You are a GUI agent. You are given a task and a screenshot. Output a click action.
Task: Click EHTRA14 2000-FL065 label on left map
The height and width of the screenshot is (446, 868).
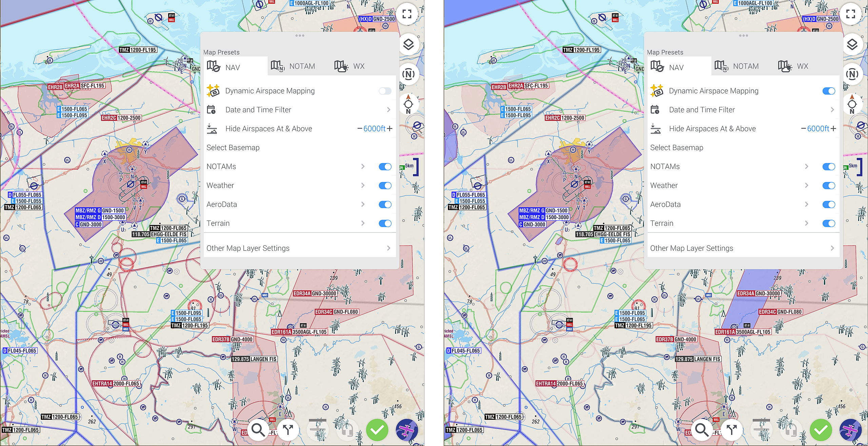tap(116, 384)
